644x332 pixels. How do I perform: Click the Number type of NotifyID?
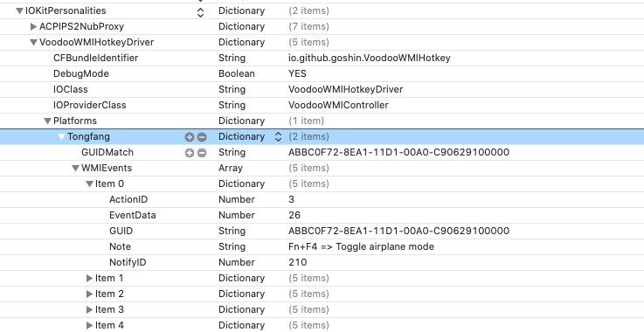pos(237,263)
